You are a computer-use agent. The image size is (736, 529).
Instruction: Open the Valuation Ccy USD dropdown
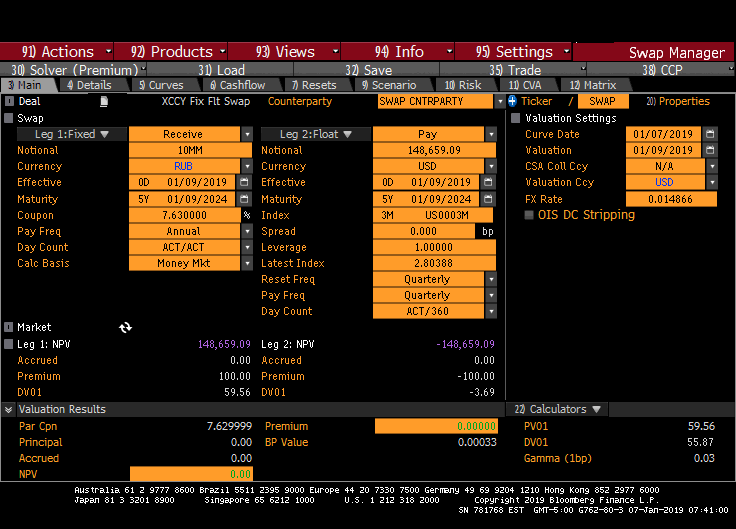pos(712,182)
